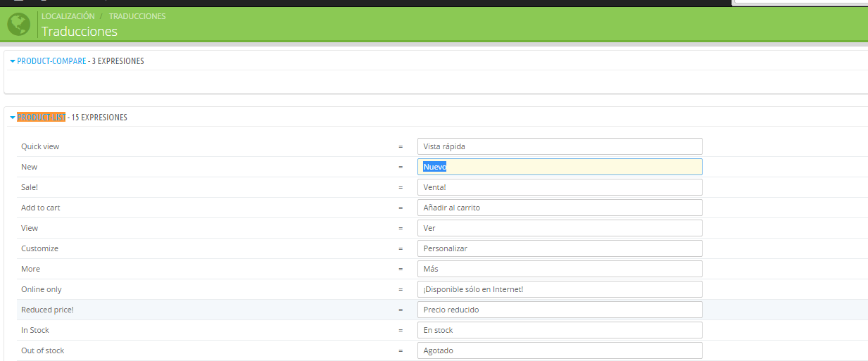Collapse the PRODUCT-COMPARE section arrow
Viewport: 868px width, 361px height.
[x=12, y=61]
